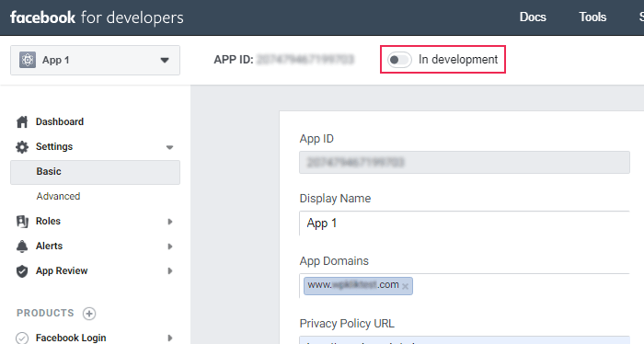Click the App ID read-only field

pyautogui.click(x=465, y=163)
